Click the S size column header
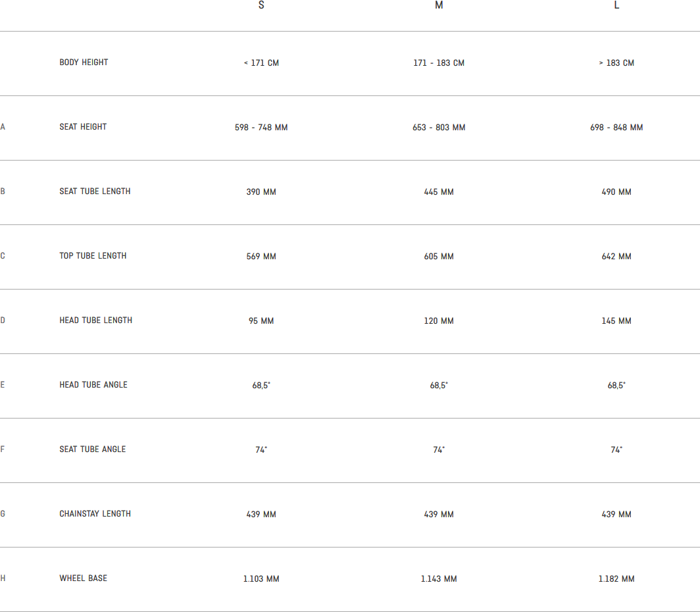The height and width of the screenshot is (612, 700). pyautogui.click(x=261, y=5)
